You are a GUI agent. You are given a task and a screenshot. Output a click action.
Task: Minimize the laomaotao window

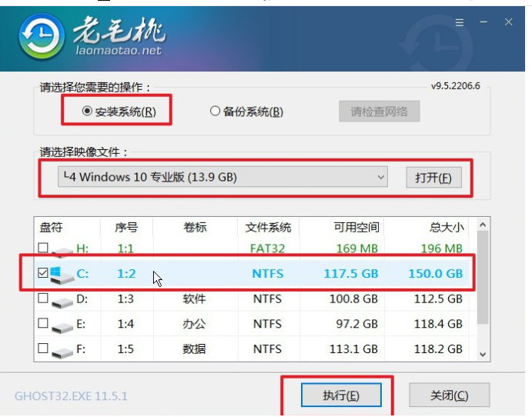483,22
